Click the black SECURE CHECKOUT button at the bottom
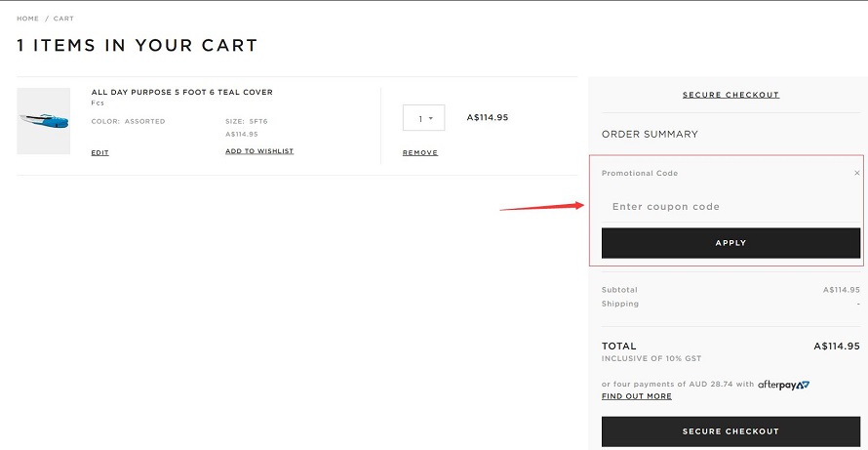 (x=730, y=431)
